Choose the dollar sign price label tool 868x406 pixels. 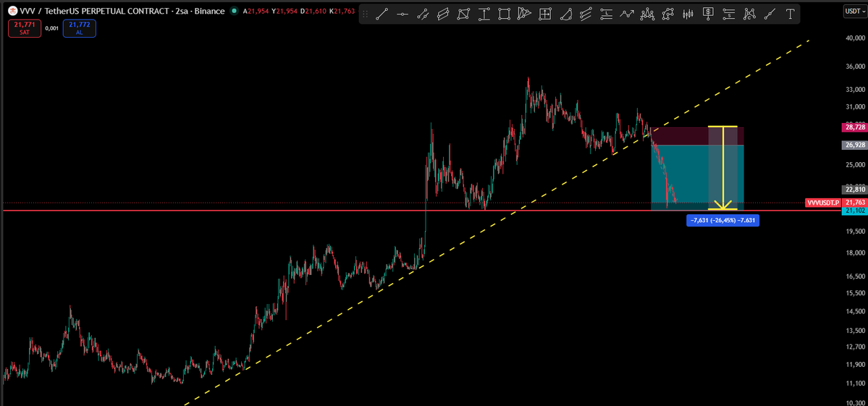(x=708, y=14)
